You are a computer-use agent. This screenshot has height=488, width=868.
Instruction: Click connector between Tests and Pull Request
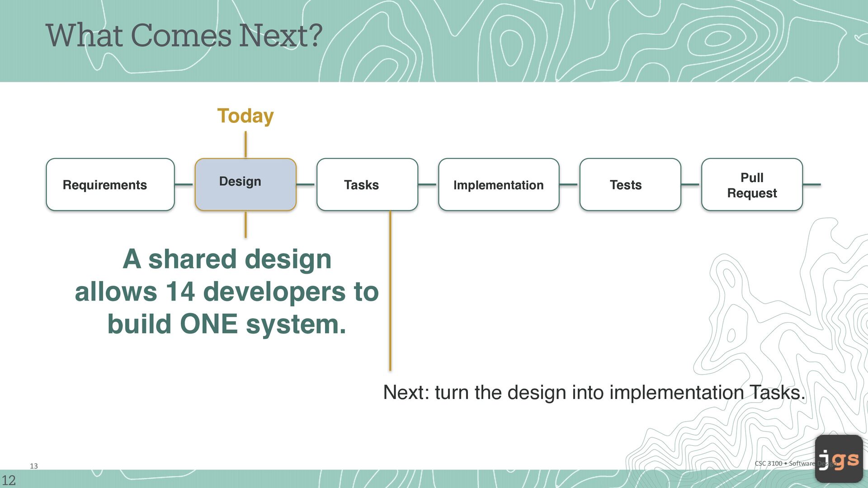pos(691,184)
